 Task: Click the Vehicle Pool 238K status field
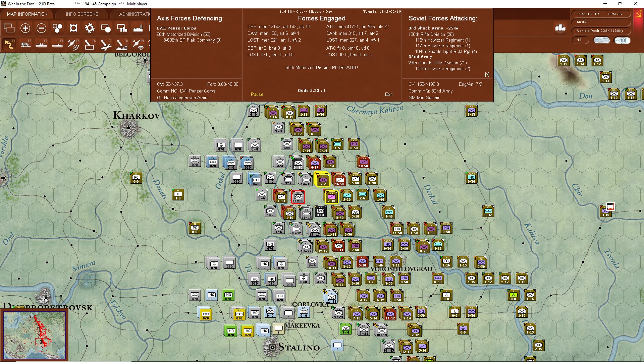pyautogui.click(x=601, y=31)
